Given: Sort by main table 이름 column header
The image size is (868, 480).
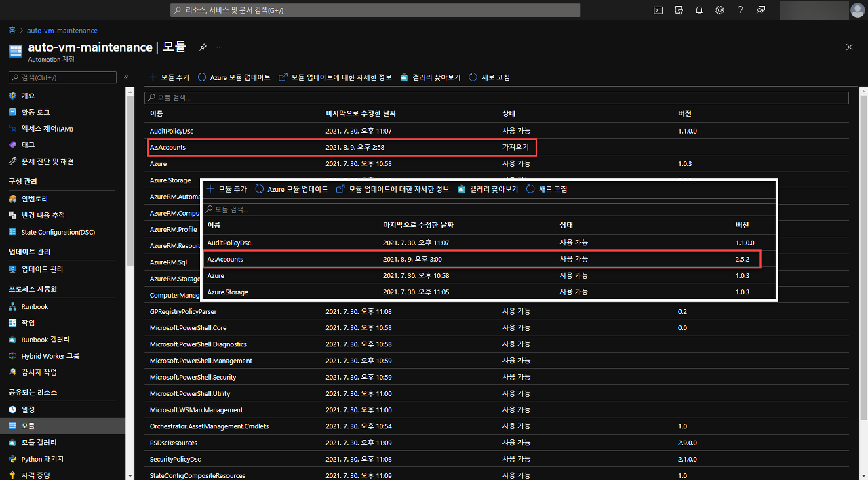Looking at the screenshot, I should (x=157, y=113).
